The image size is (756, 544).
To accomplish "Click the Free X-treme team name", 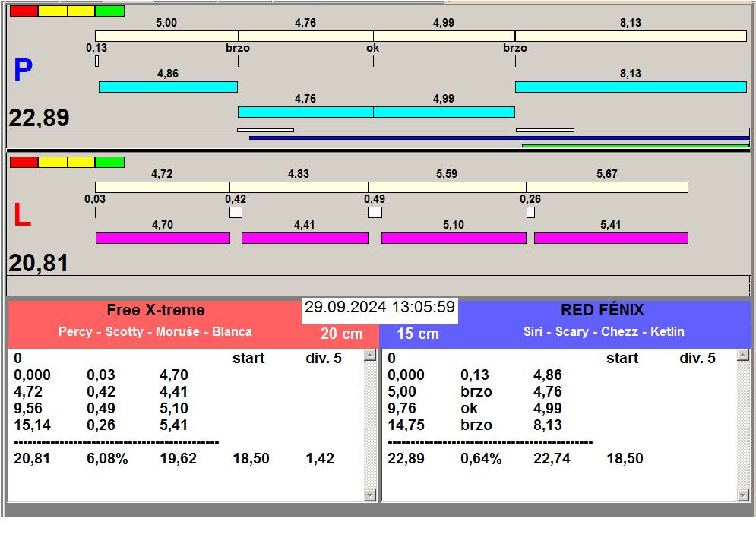I will coord(156,310).
